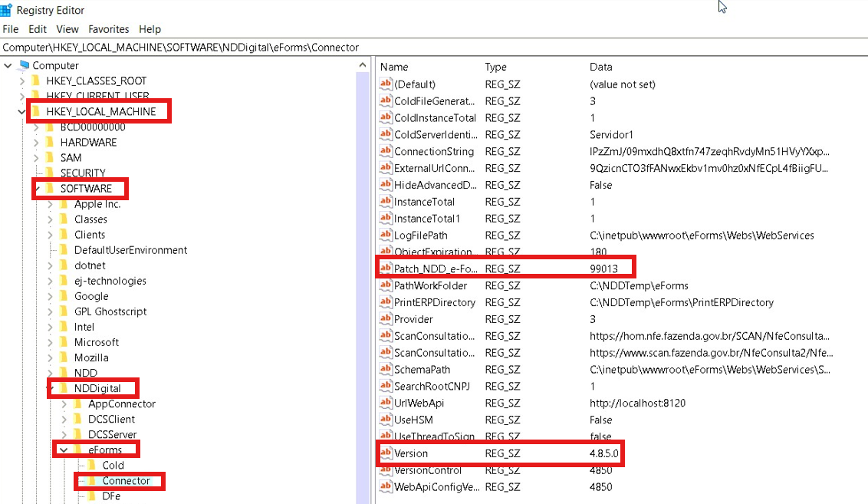Screen dimensions: 868x504
Task: Open the File menu
Action: (x=11, y=29)
